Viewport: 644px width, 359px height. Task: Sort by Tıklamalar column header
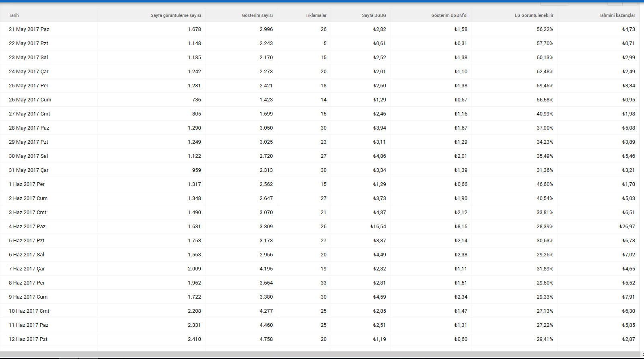[316, 15]
